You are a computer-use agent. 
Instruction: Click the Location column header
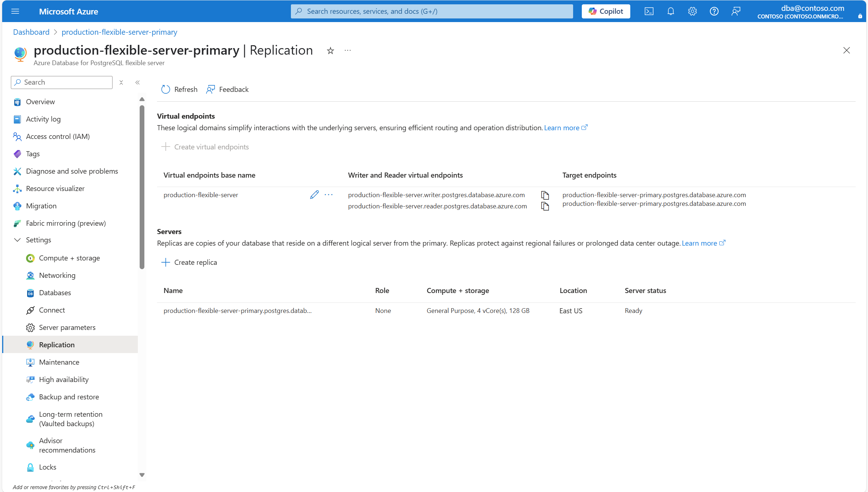(573, 290)
